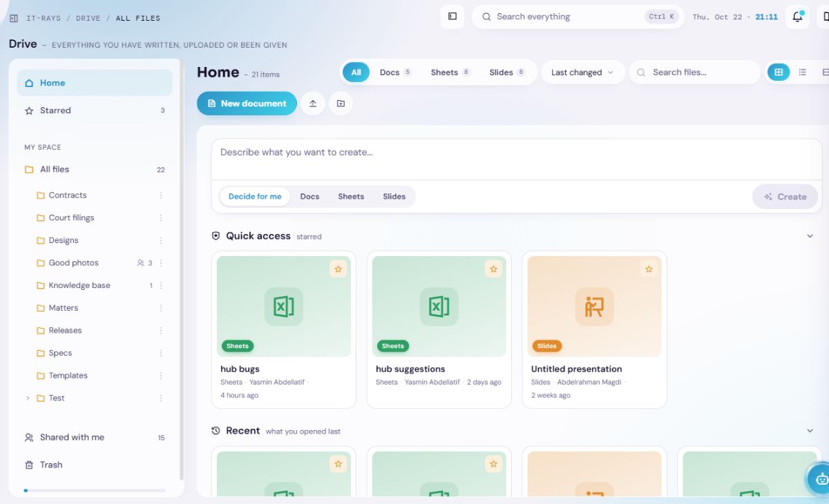Screen dimensions: 829x504
Task: Filter files by Sheets tab with count 8
Action: [x=450, y=72]
